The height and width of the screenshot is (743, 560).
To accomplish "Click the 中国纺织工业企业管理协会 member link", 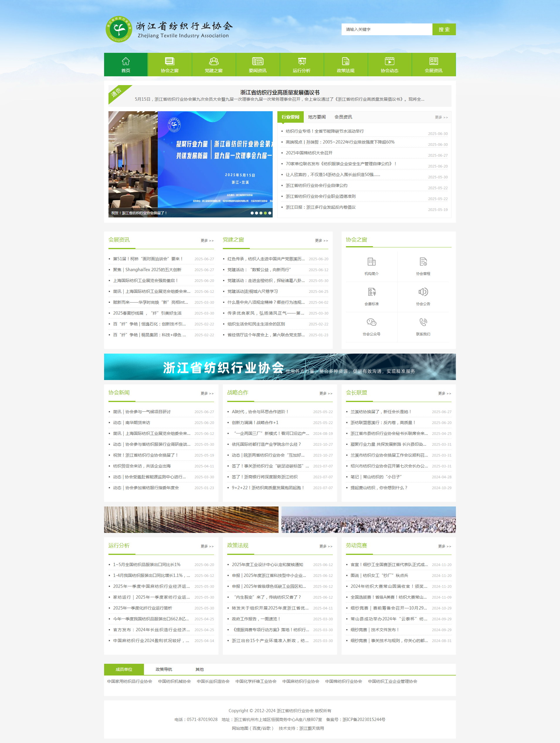I will 393,681.
